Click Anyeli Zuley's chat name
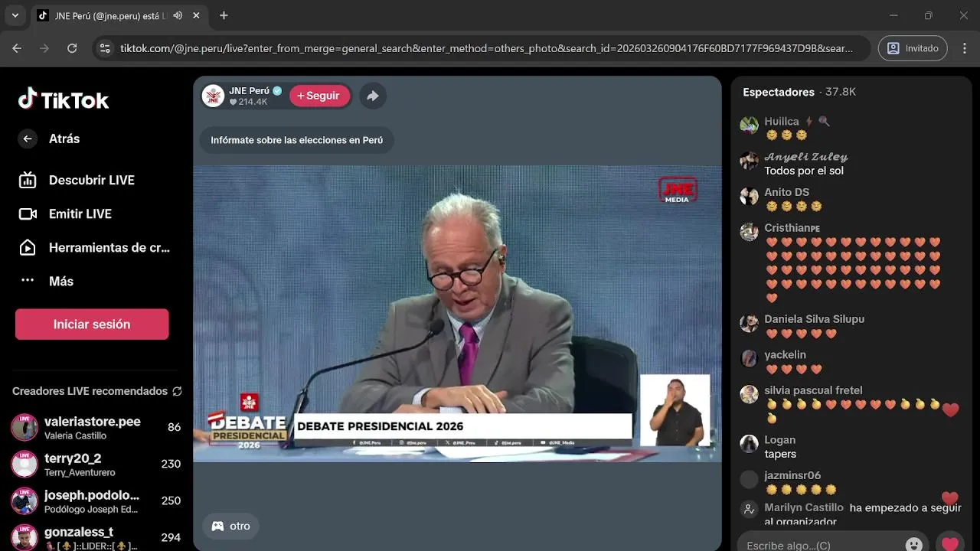Screen dimensions: 980x551 click(806, 157)
